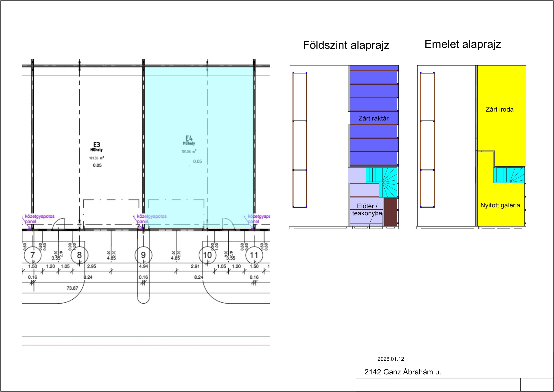Click the 73.87 overall dimension text

72,288
